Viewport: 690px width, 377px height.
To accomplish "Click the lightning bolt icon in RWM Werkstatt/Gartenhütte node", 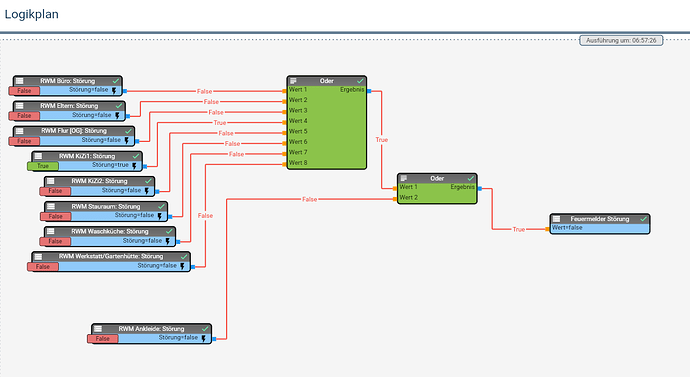I will [182, 266].
